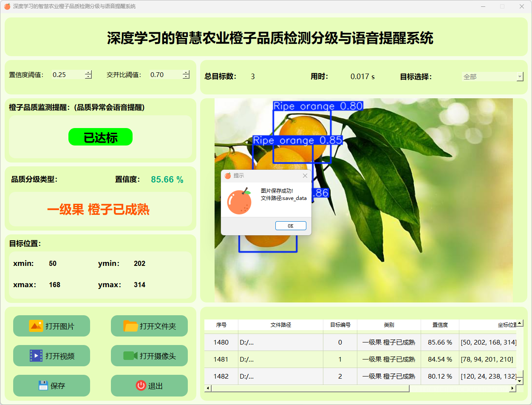Click the small orange icon in 提示 dialog title
Image resolution: width=532 pixels, height=405 pixels.
tap(228, 176)
